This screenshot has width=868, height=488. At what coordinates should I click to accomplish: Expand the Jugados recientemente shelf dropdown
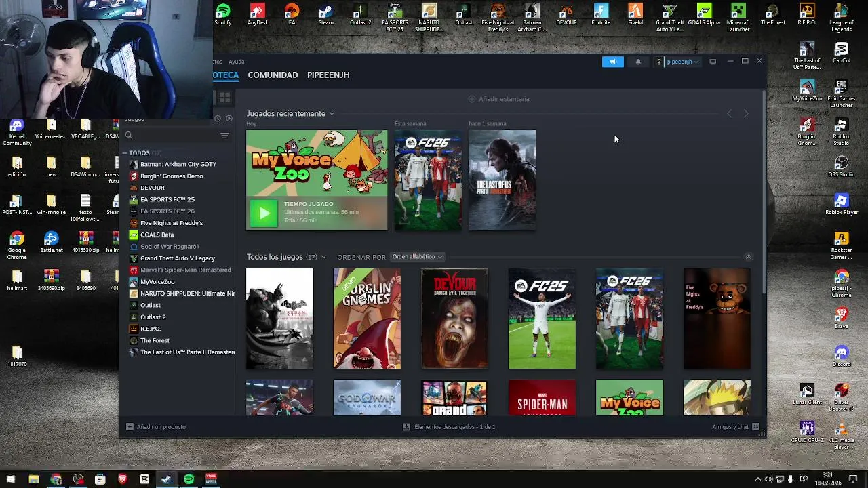tap(332, 114)
